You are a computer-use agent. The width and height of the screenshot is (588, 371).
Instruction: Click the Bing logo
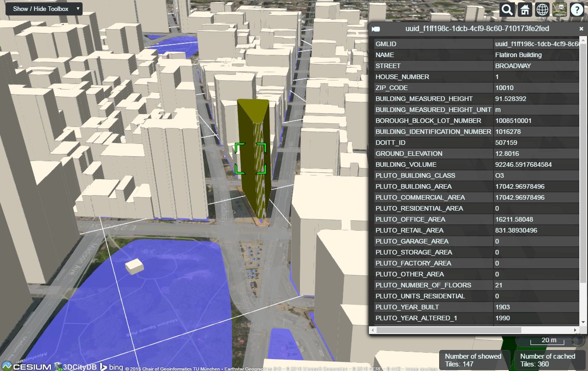pos(112,366)
